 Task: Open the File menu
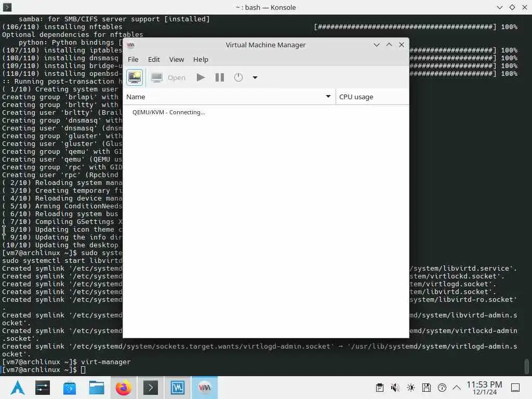pos(133,59)
